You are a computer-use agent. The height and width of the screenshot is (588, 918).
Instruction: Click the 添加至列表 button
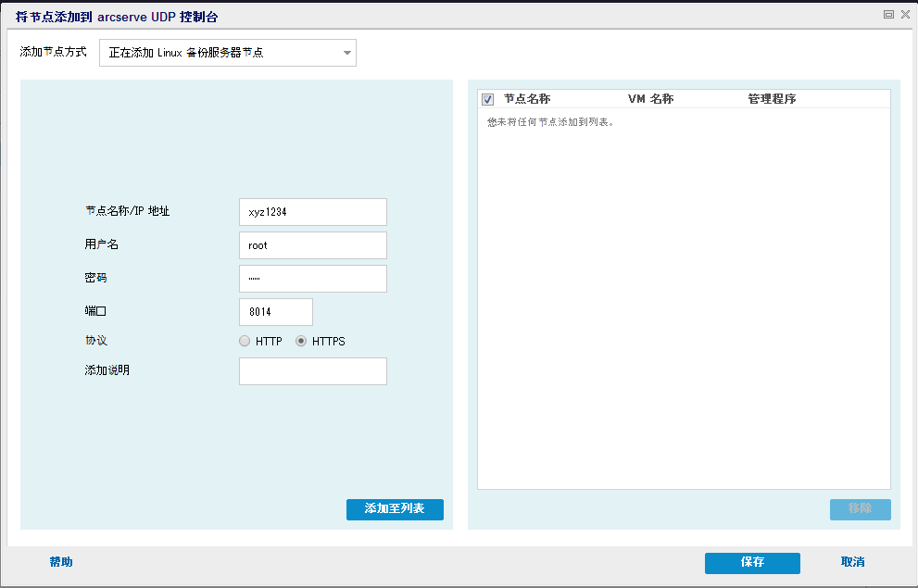tap(395, 509)
